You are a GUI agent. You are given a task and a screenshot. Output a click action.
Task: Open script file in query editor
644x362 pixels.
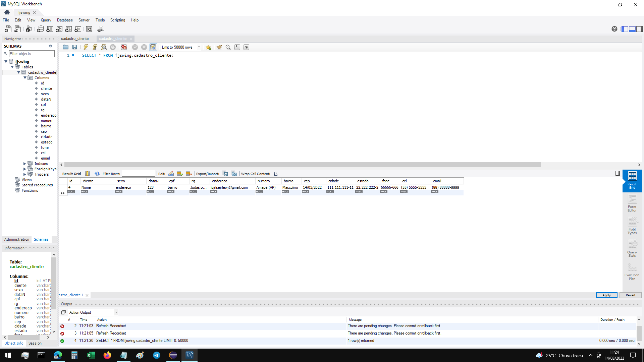(66, 47)
